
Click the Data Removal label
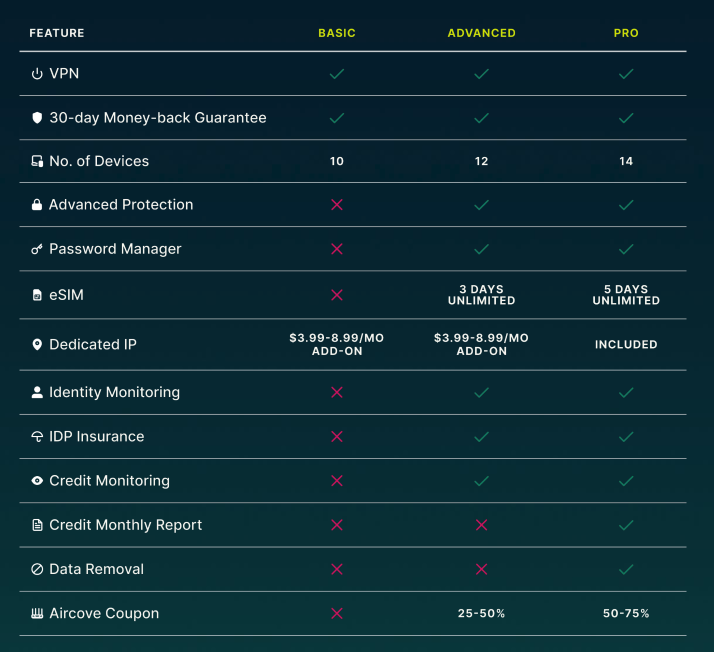(x=97, y=569)
